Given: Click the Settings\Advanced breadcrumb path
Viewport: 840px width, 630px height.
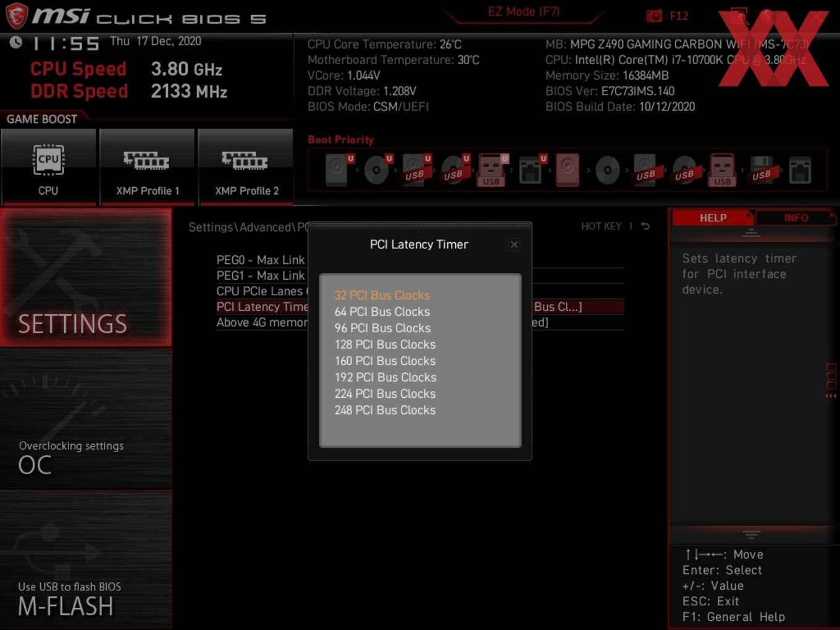Looking at the screenshot, I should pos(248,227).
